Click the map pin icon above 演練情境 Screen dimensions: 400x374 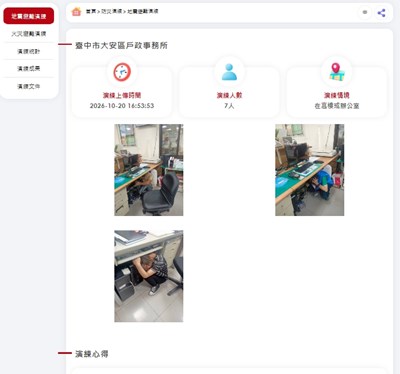click(x=337, y=72)
